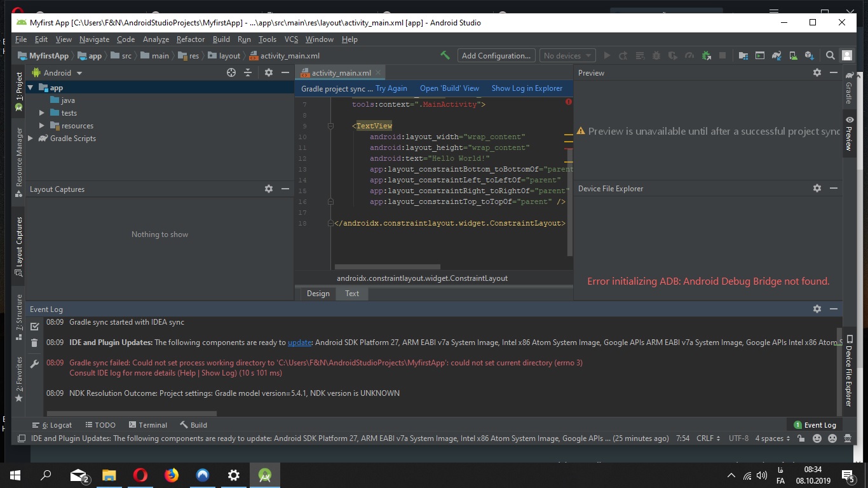This screenshot has width=868, height=488.
Task: Open the Refactor menu
Action: pyautogui.click(x=191, y=39)
